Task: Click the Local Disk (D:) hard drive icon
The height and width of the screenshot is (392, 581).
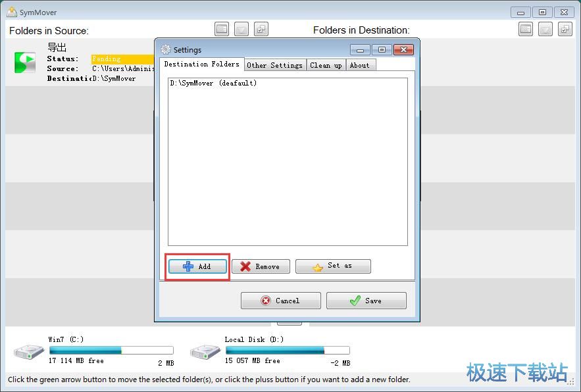Action: coord(205,352)
